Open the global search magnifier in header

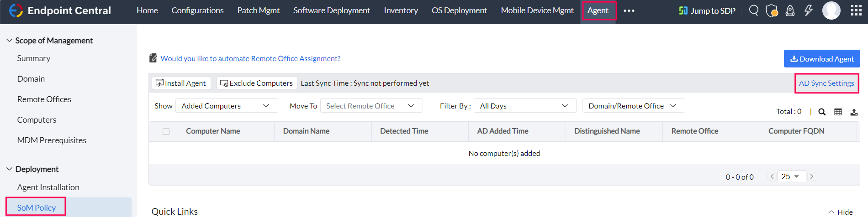[754, 10]
